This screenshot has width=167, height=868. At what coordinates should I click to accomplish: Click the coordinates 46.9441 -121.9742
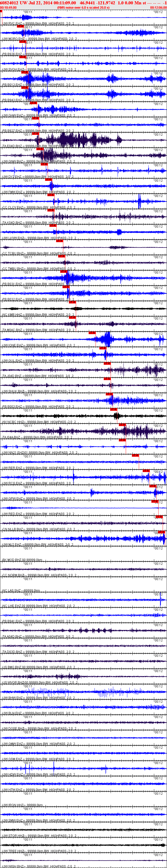pos(97,2)
